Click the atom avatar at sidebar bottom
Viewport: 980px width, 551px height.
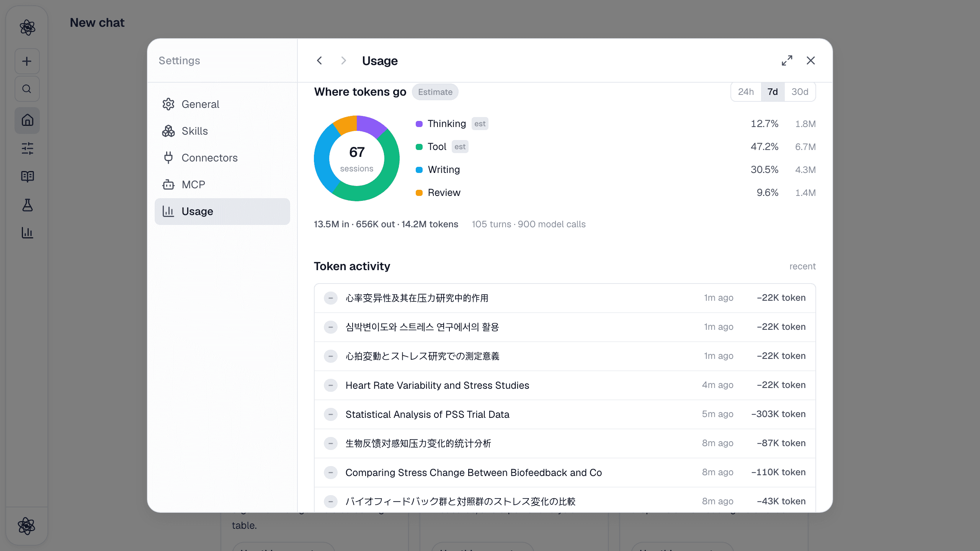[26, 526]
